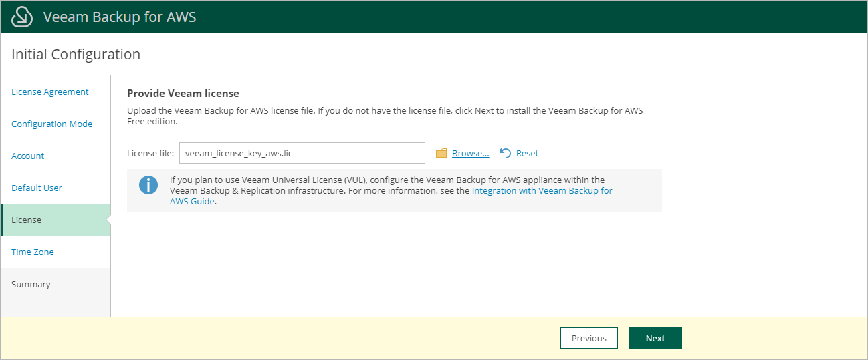Open the License Agreement step
The height and width of the screenshot is (360, 868).
point(50,92)
